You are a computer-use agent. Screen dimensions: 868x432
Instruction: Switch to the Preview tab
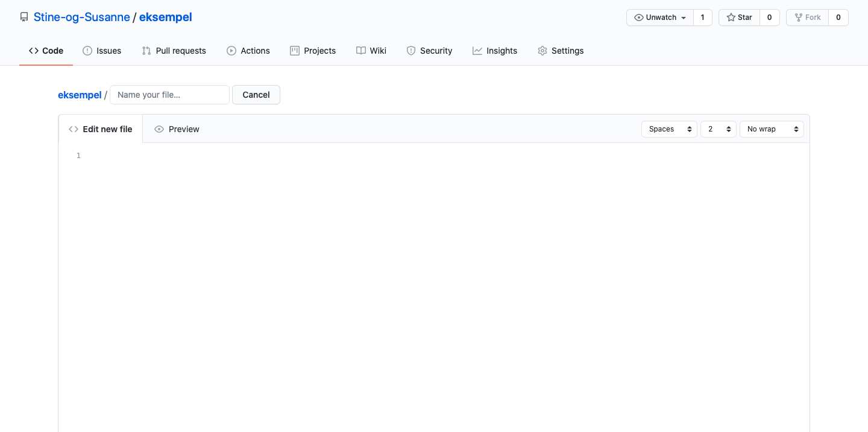[177, 129]
